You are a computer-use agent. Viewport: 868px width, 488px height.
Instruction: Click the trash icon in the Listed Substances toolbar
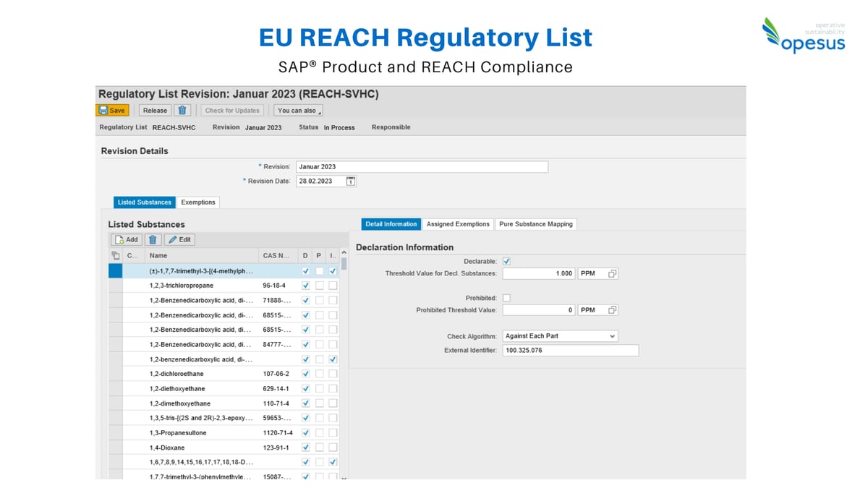coord(153,239)
